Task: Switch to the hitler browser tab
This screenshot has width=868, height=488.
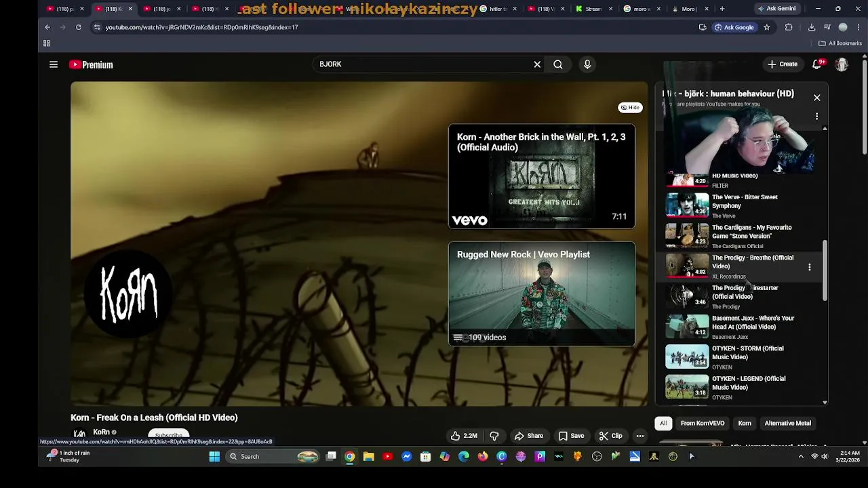Action: point(499,9)
